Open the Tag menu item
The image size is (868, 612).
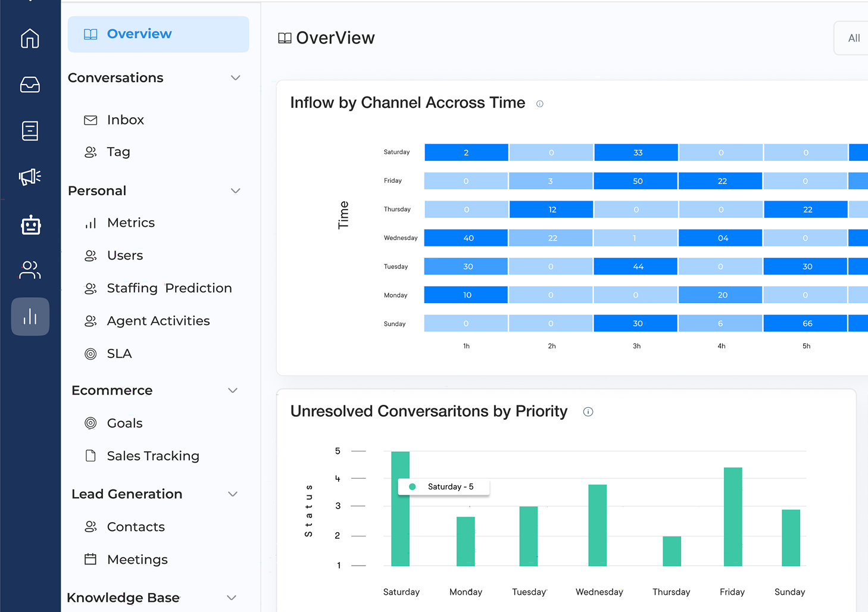coord(119,152)
